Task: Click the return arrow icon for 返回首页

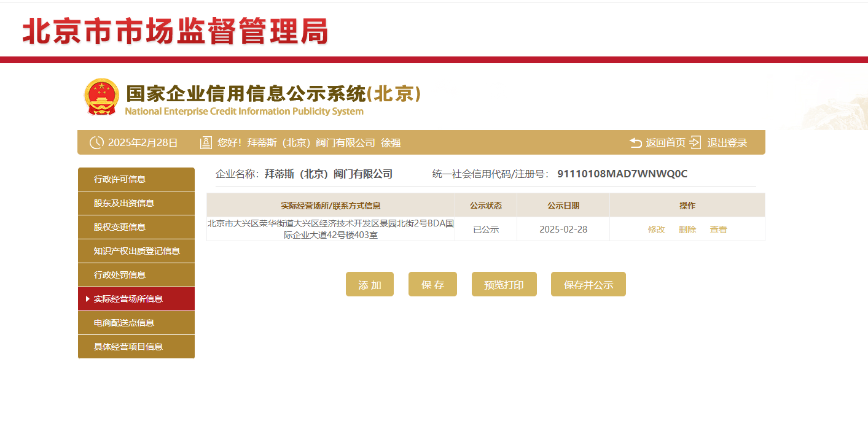Action: 636,142
